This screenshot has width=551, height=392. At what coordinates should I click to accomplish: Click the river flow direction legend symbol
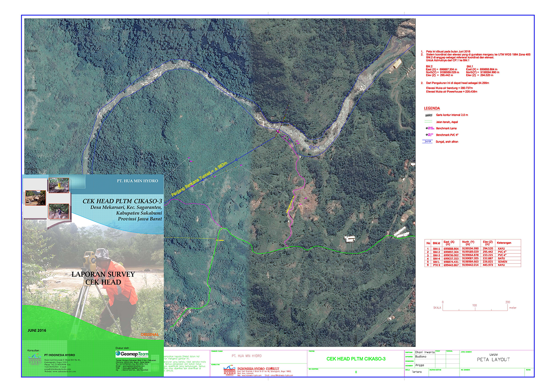click(x=428, y=141)
